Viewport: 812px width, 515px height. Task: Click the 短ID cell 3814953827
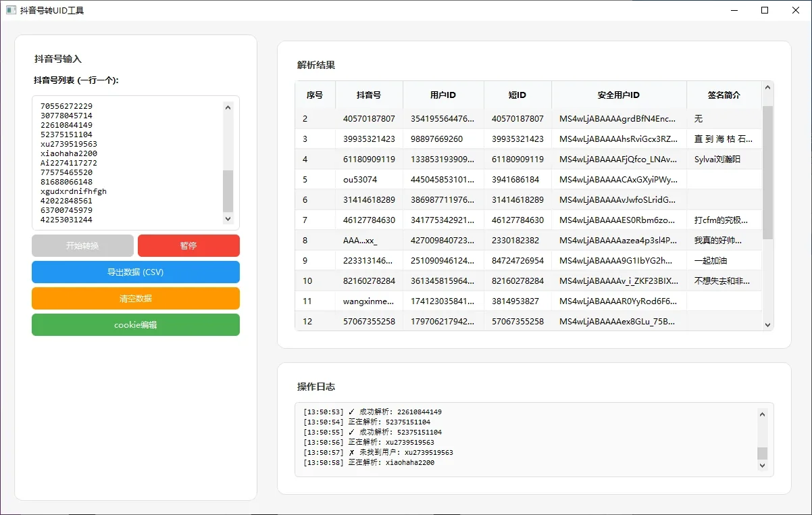517,301
